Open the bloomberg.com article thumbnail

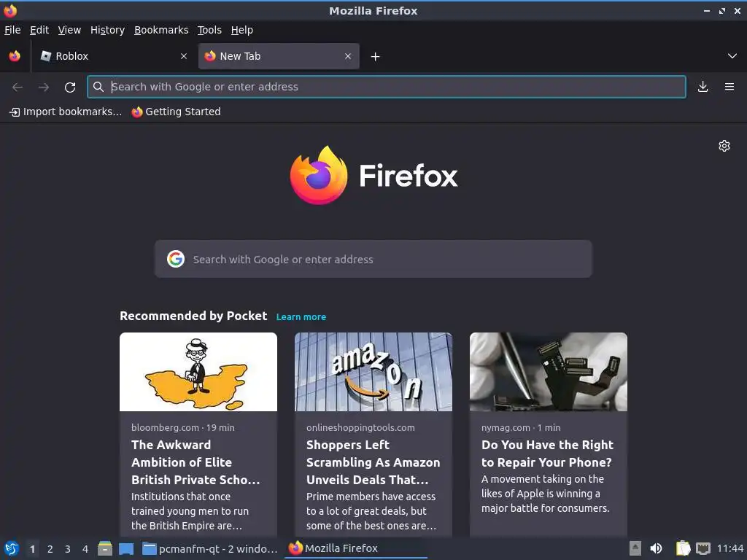tap(198, 372)
